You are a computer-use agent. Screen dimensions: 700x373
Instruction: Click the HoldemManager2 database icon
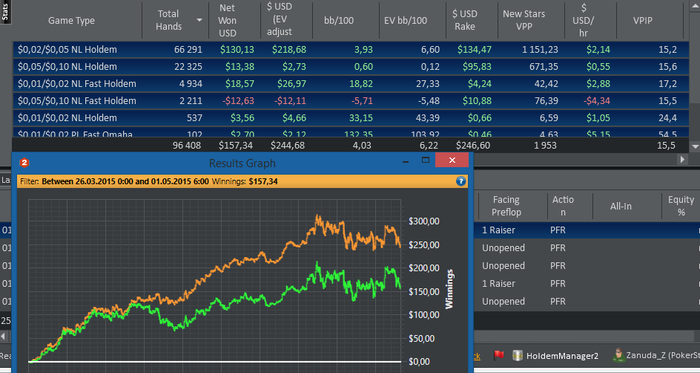(x=517, y=355)
